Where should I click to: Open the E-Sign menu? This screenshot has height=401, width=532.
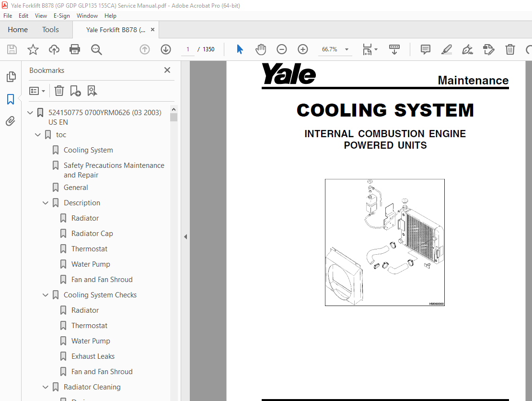[x=62, y=16]
